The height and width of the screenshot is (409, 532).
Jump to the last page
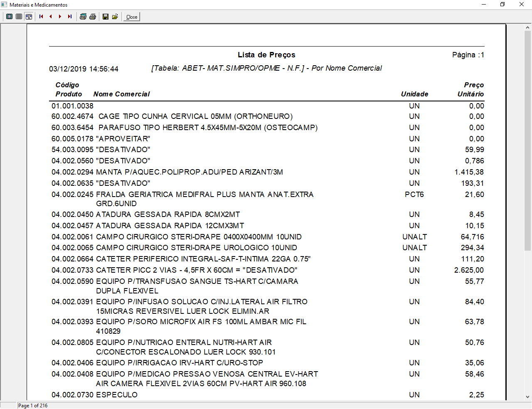pos(70,17)
